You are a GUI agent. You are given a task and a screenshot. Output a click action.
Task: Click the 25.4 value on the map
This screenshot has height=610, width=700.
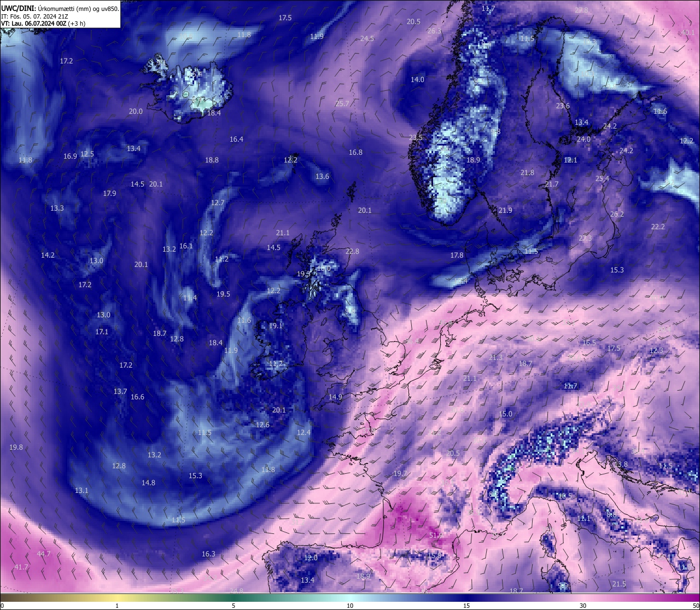602,179
